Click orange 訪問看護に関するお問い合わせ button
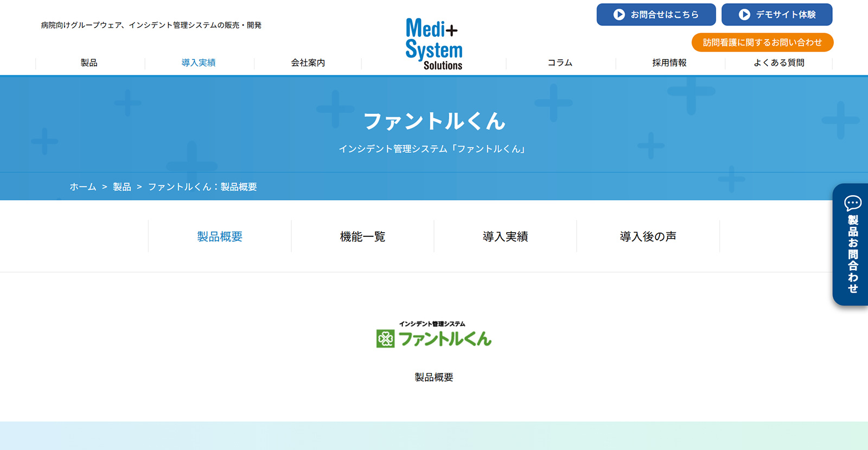Image resolution: width=868 pixels, height=450 pixels. tap(762, 42)
